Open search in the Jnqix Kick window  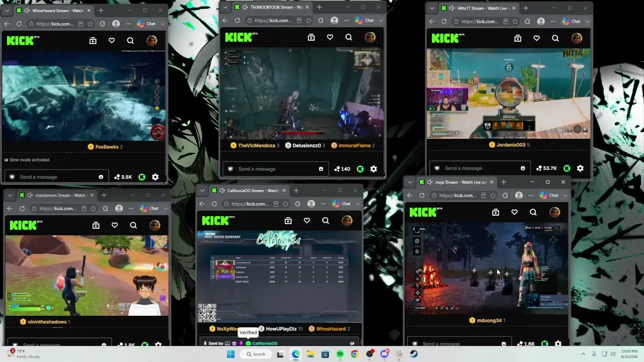pos(533,212)
